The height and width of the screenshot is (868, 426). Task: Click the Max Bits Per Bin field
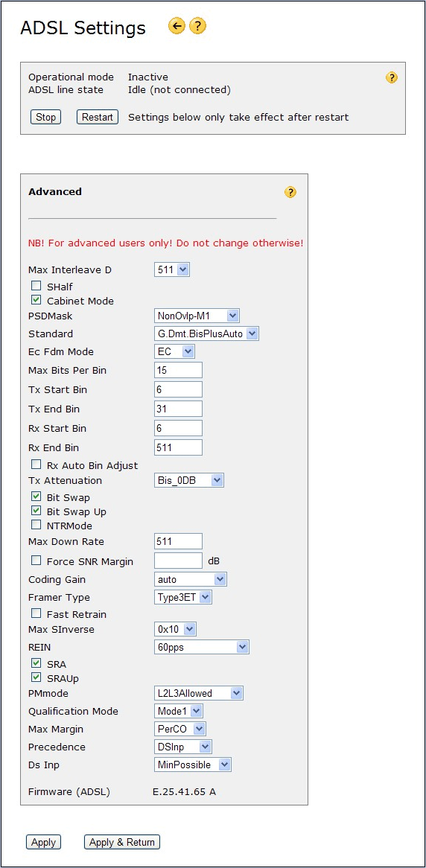pyautogui.click(x=179, y=370)
